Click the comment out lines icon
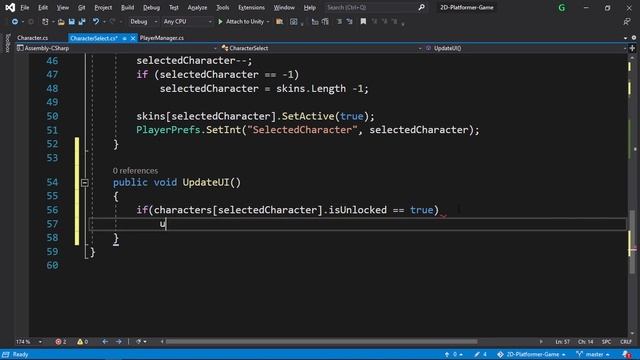Viewport: 640px width, 360px height. pyautogui.click(x=340, y=22)
